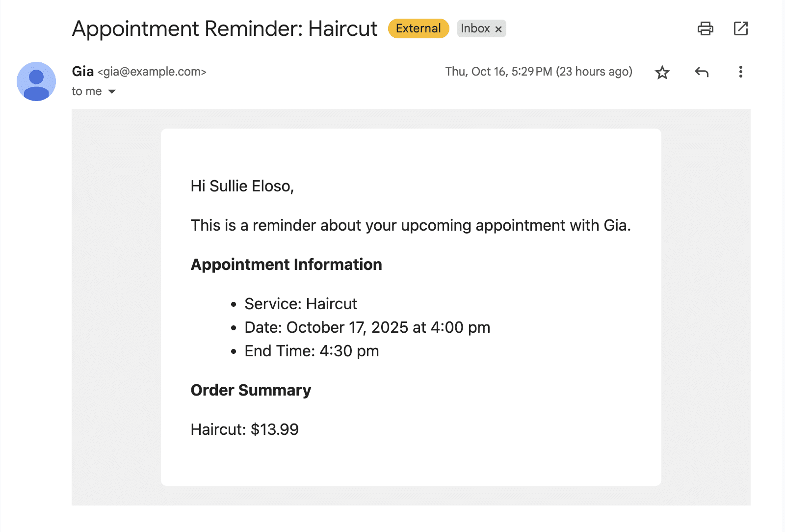Click the yellow External badge
Screen dimensions: 785x532
tap(418, 28)
